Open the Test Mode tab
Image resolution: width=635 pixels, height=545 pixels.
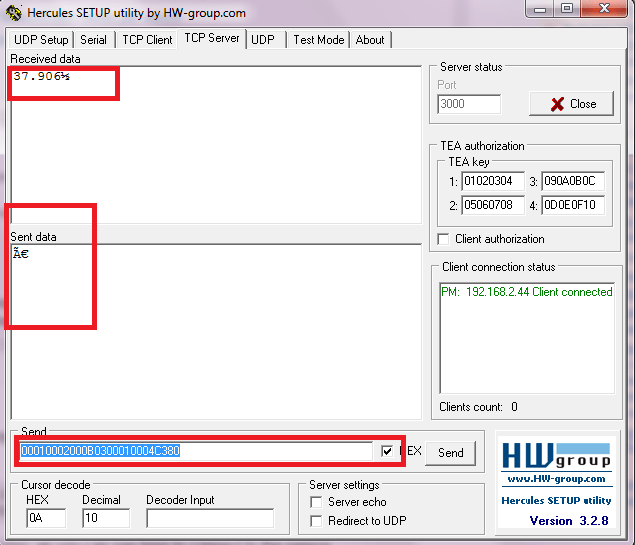click(319, 40)
